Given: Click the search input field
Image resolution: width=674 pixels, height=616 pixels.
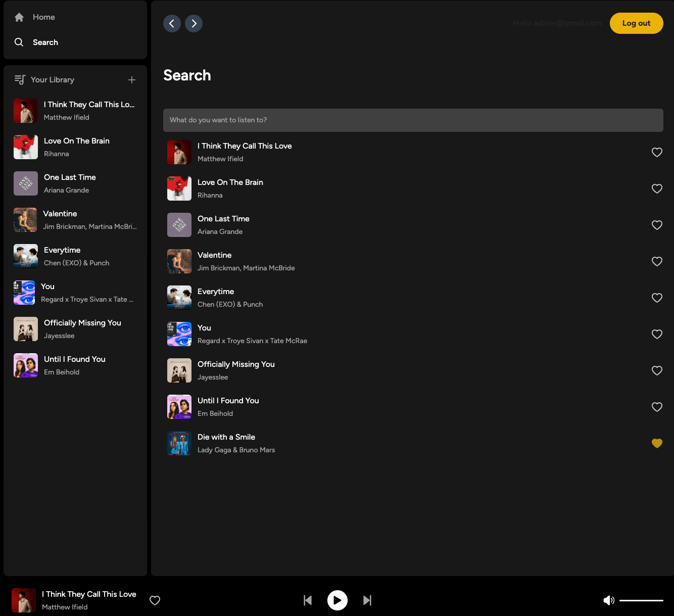Looking at the screenshot, I should click(413, 120).
